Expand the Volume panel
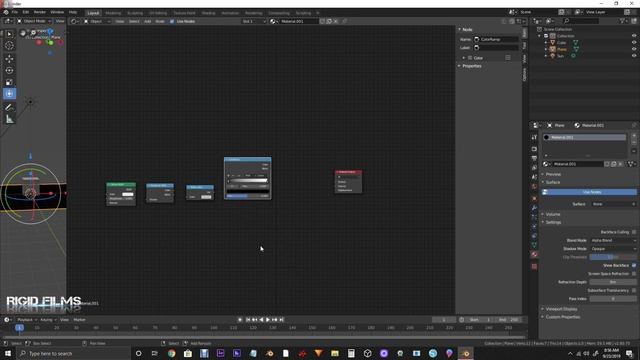 click(x=553, y=214)
